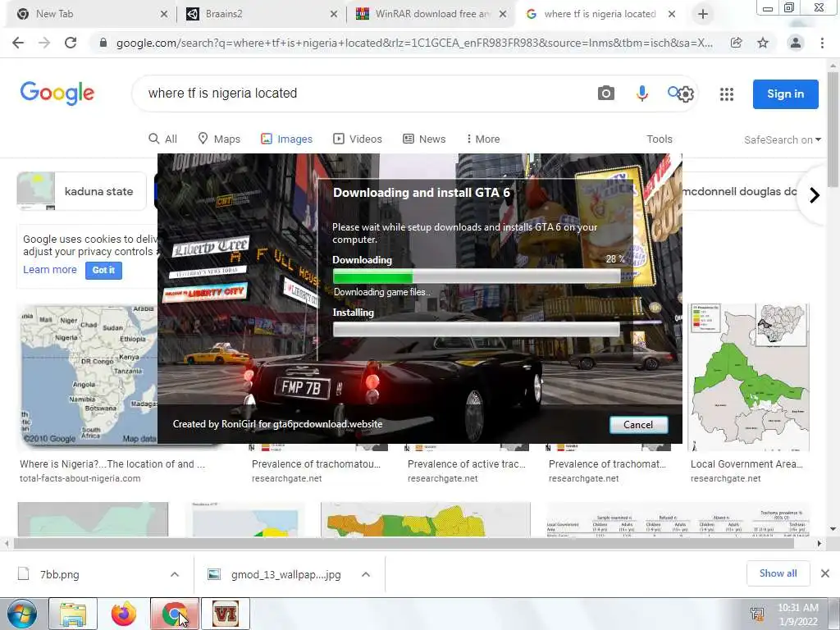Close the New Tab tab
Image resolution: width=840 pixels, height=630 pixels.
(164, 14)
